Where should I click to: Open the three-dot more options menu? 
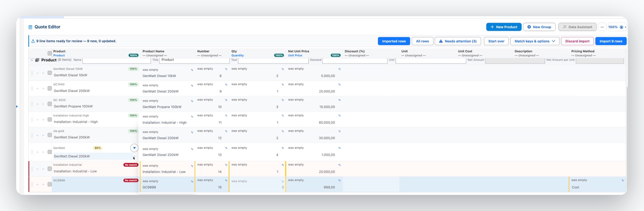(602, 27)
